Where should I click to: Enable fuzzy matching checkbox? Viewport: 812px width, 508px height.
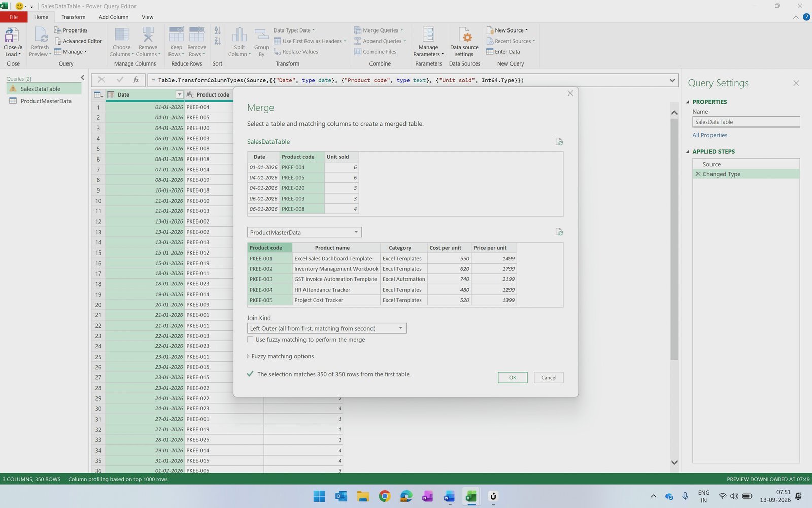pyautogui.click(x=250, y=339)
